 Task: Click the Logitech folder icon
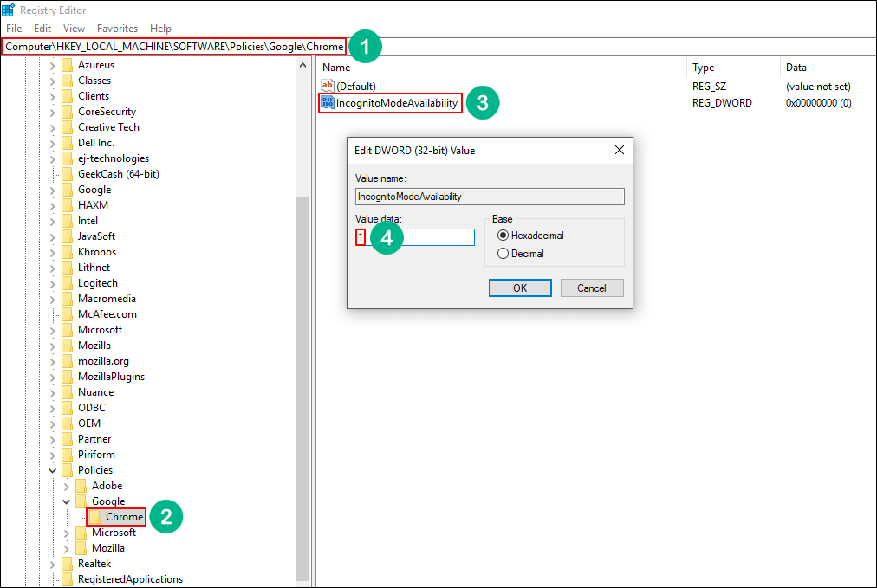pos(67,283)
